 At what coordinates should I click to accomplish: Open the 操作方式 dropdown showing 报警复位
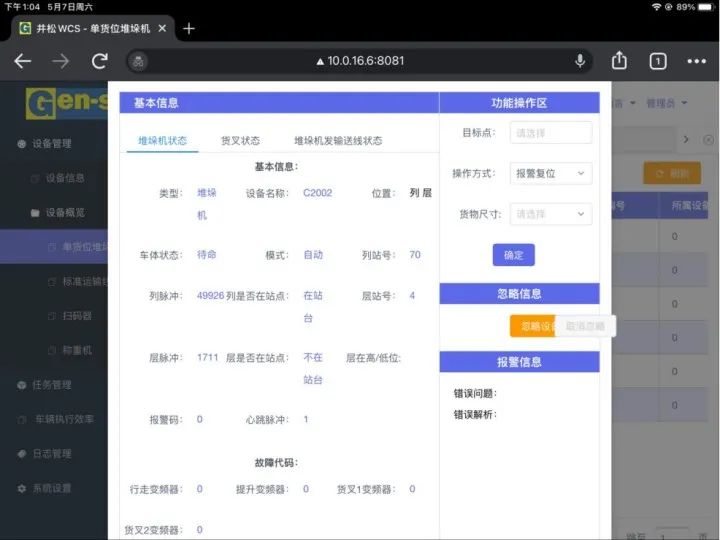(550, 173)
